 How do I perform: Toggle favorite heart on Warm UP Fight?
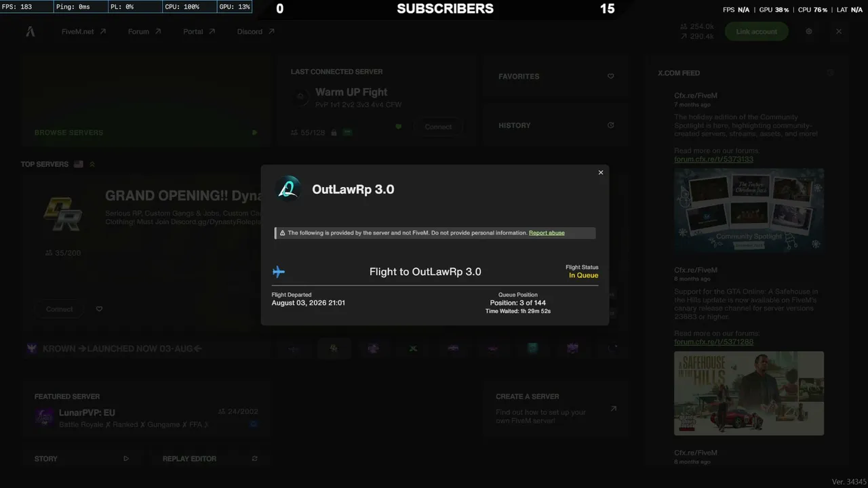pos(399,127)
